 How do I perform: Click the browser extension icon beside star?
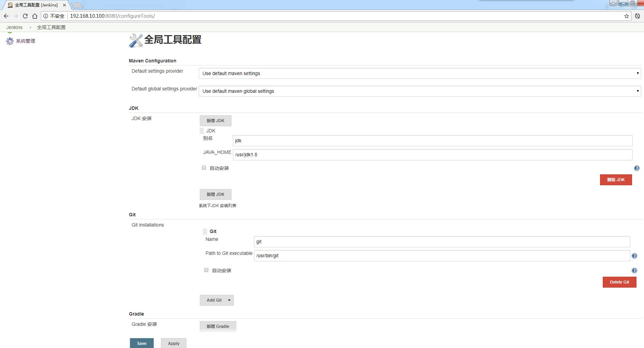(637, 16)
